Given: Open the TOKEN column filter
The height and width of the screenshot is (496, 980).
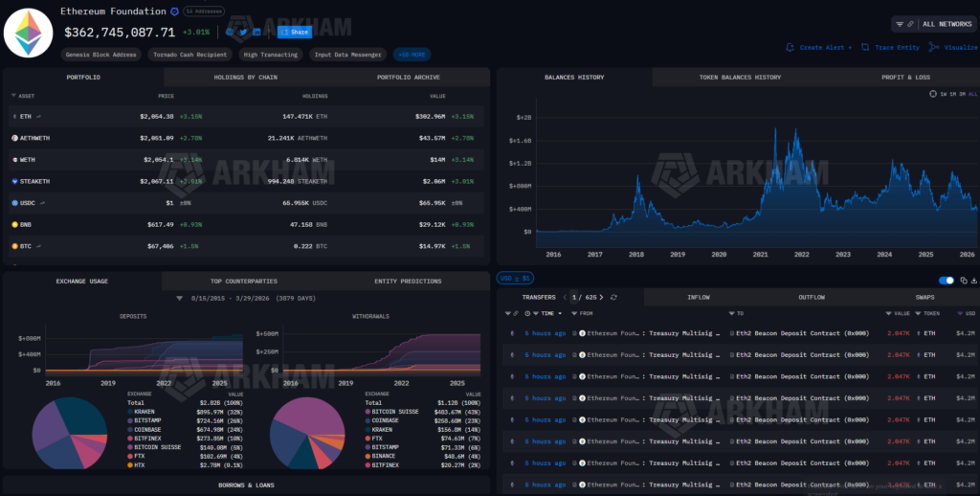Looking at the screenshot, I should [x=918, y=313].
